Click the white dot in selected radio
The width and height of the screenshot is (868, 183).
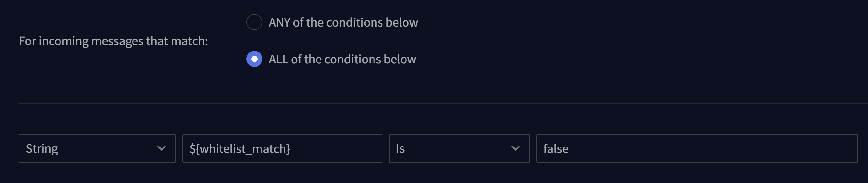point(254,59)
